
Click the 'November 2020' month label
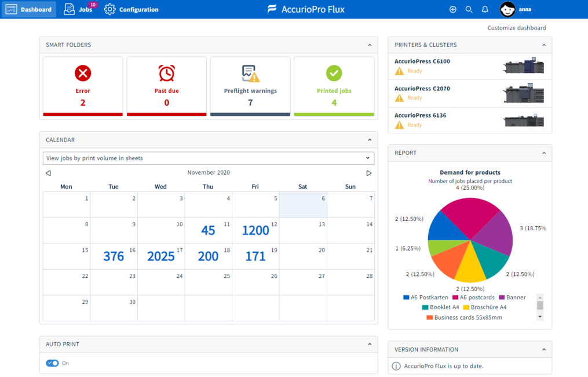[209, 172]
